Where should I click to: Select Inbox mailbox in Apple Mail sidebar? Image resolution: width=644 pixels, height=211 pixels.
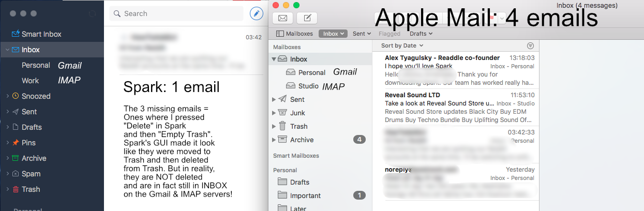(320, 59)
